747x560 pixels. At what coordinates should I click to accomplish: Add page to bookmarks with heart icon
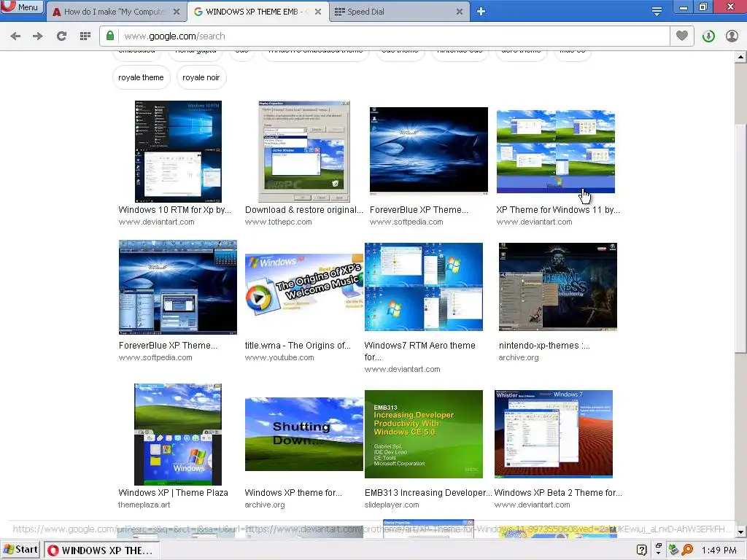pyautogui.click(x=682, y=36)
